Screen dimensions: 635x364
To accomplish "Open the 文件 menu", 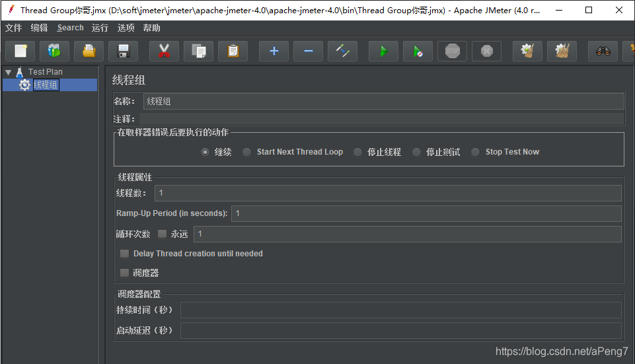I will tap(13, 28).
